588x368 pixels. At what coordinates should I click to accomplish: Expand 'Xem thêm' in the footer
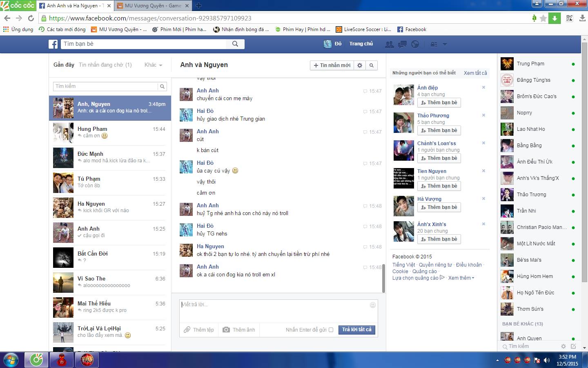tap(461, 278)
